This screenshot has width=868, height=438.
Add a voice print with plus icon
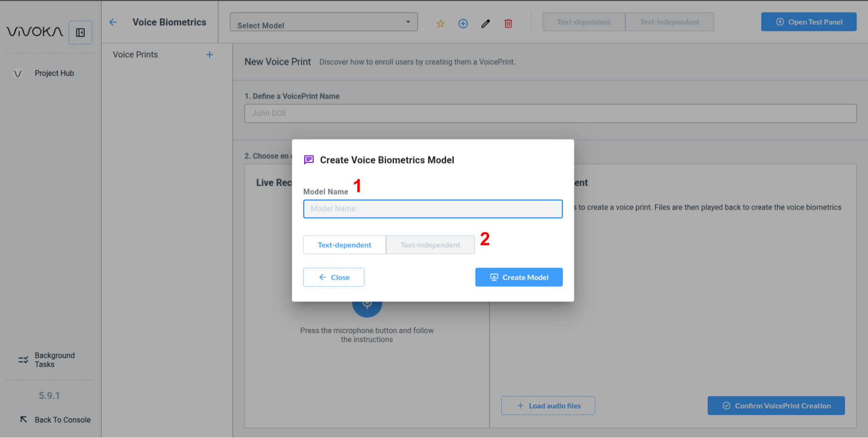pos(210,55)
